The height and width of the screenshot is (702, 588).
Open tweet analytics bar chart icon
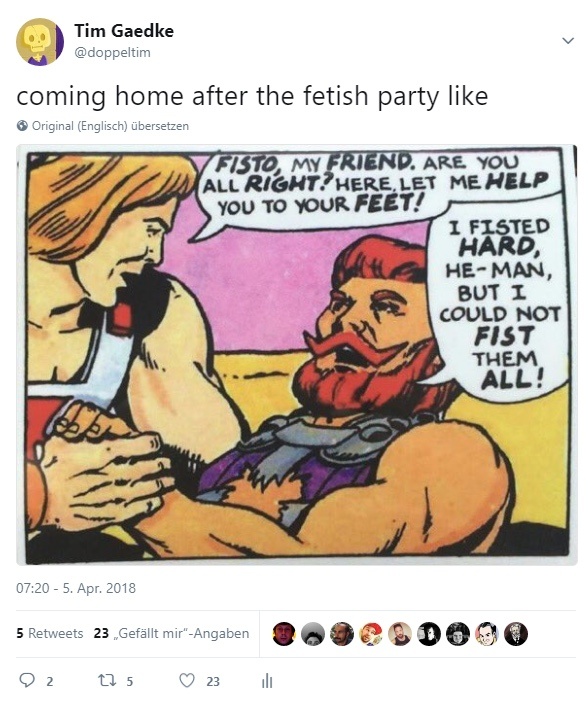point(267,681)
